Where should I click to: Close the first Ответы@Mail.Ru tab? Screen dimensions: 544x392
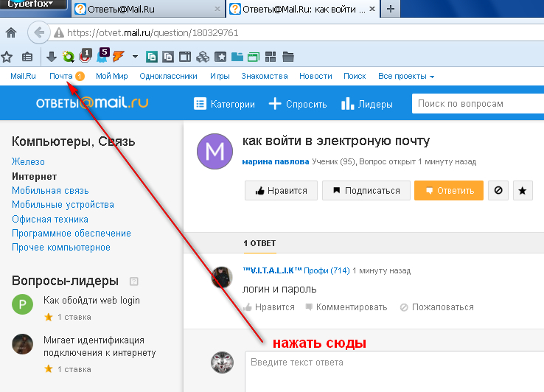click(x=217, y=9)
